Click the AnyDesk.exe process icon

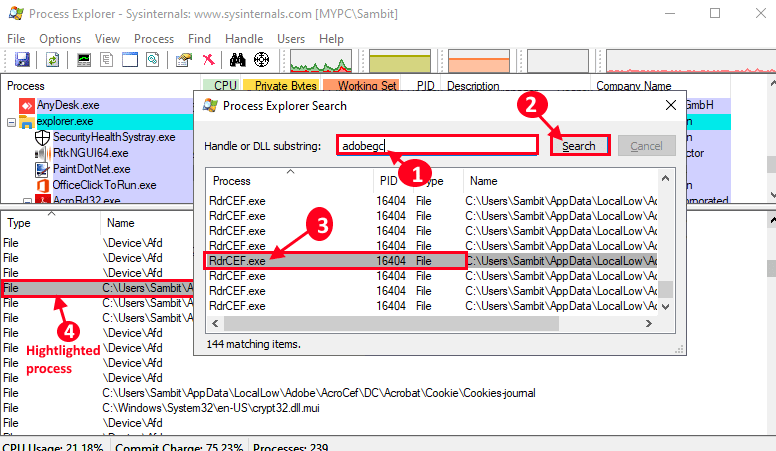pos(27,105)
